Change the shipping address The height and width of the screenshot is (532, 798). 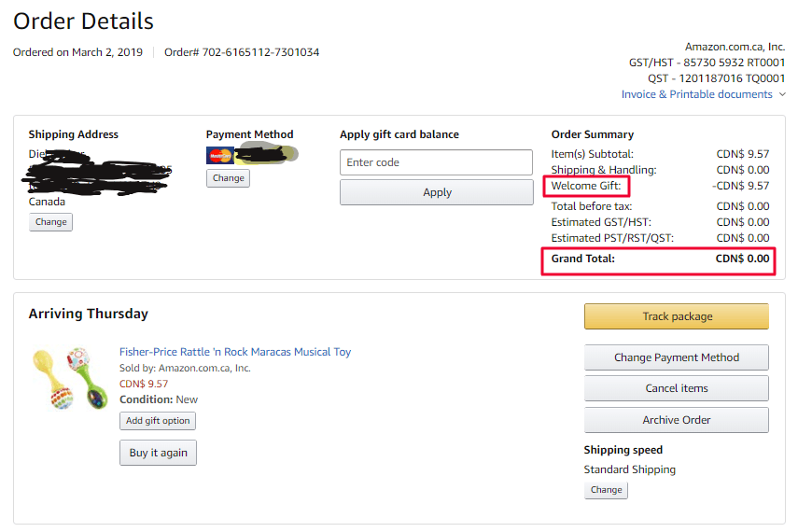[x=50, y=222]
